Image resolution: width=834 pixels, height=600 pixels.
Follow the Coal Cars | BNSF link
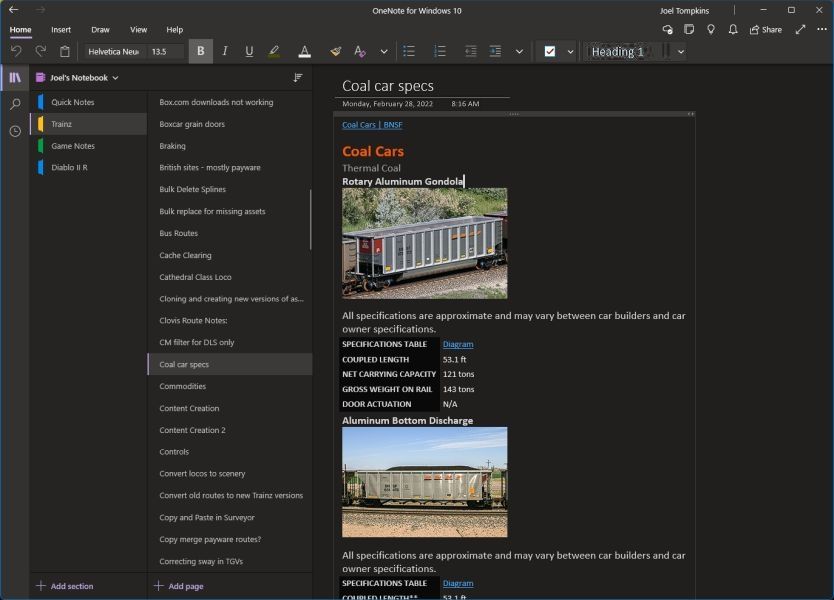(372, 125)
